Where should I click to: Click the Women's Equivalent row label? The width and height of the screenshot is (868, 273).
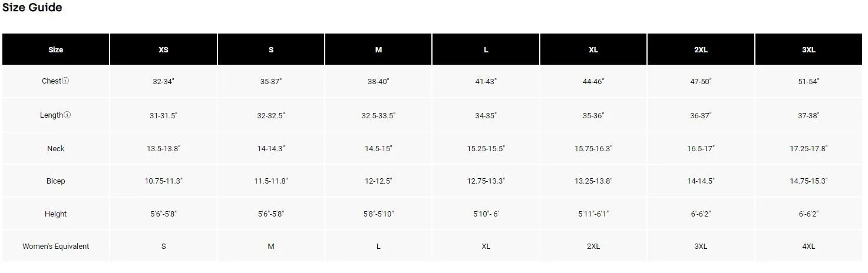tap(56, 247)
